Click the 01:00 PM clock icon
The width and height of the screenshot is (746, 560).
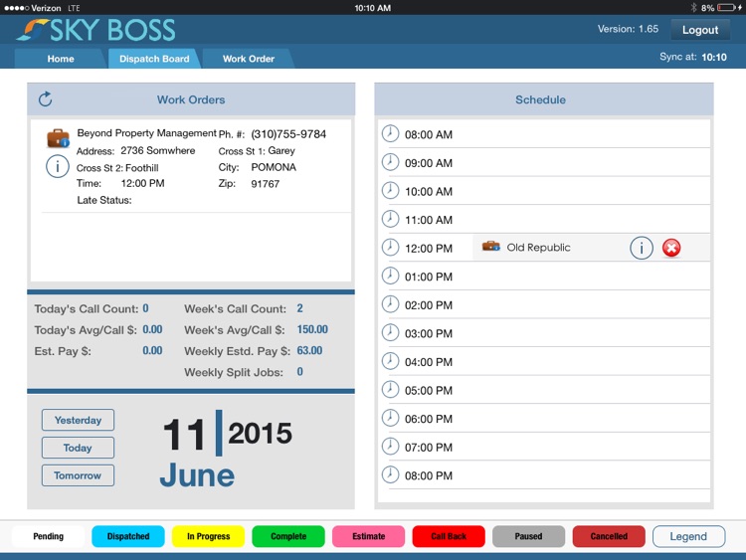390,276
